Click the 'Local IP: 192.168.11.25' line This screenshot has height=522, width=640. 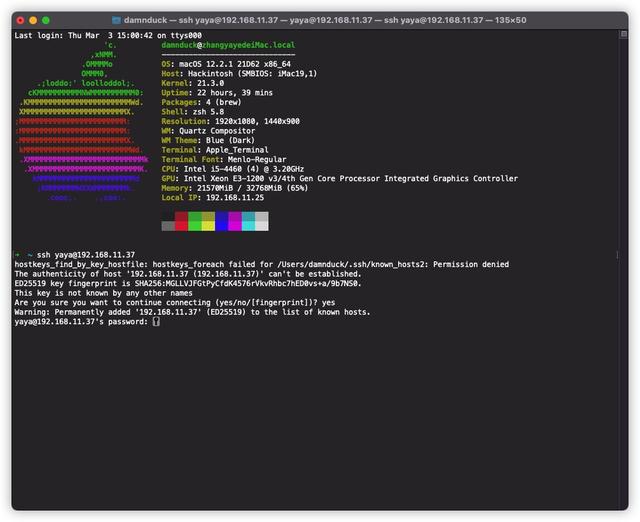pyautogui.click(x=213, y=198)
